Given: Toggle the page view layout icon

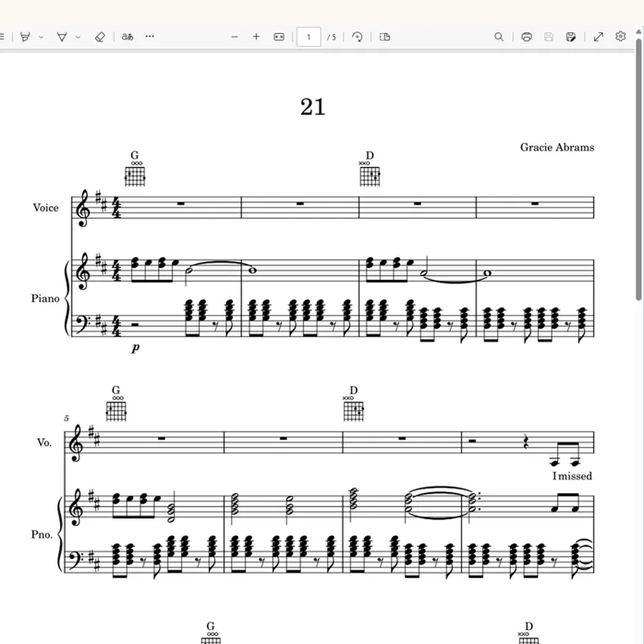Looking at the screenshot, I should tap(385, 37).
